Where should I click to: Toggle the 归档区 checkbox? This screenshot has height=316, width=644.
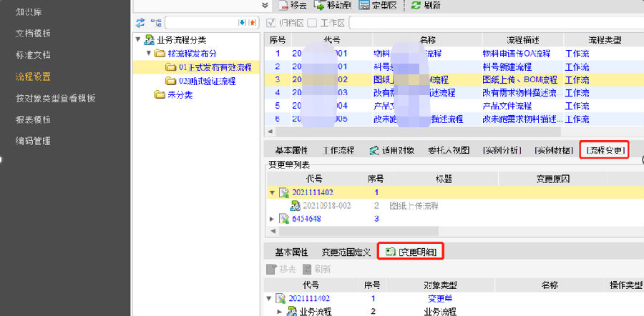(272, 23)
